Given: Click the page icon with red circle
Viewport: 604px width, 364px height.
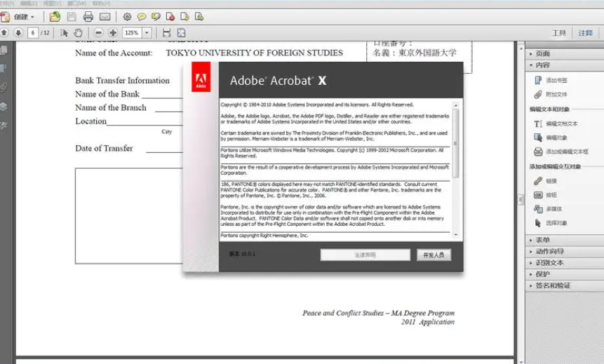Looking at the screenshot, I should click(170, 17).
